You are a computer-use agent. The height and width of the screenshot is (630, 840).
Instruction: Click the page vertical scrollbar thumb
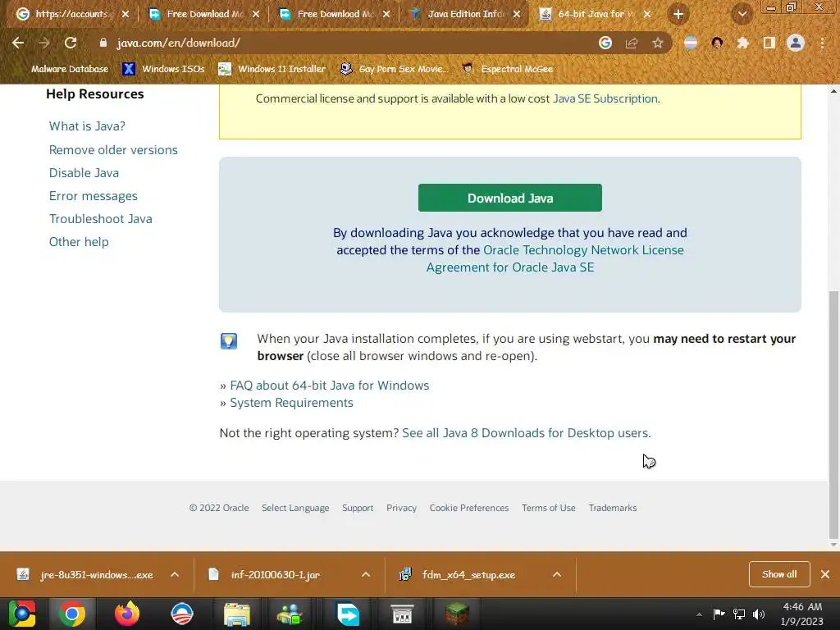point(833,415)
